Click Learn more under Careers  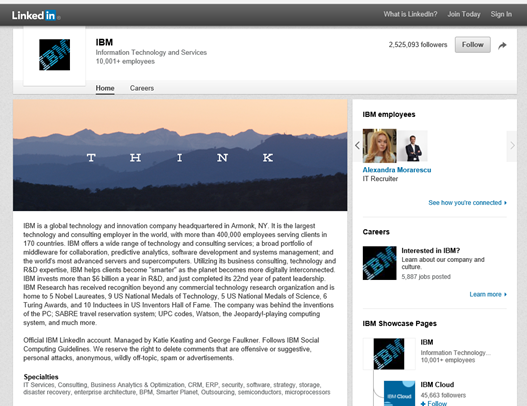point(488,294)
